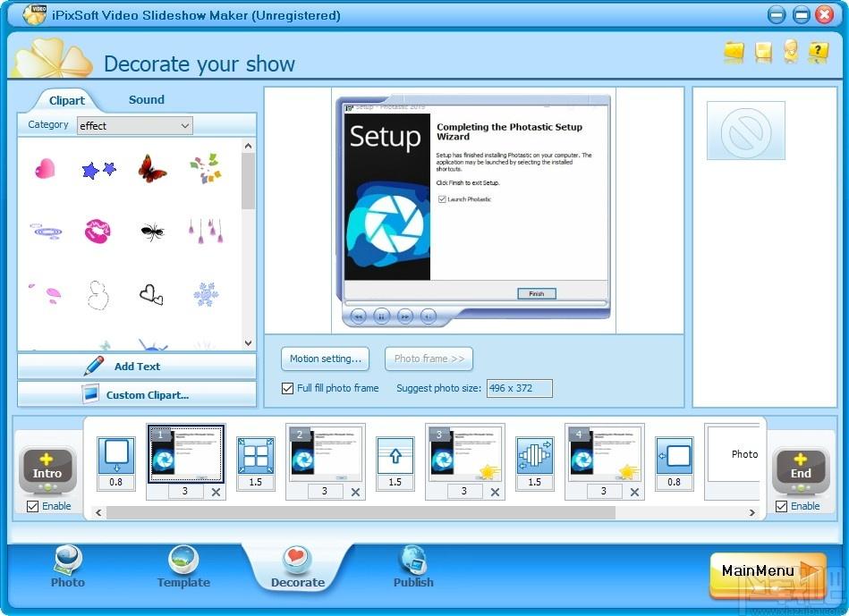Rewind the preview playback

click(358, 316)
